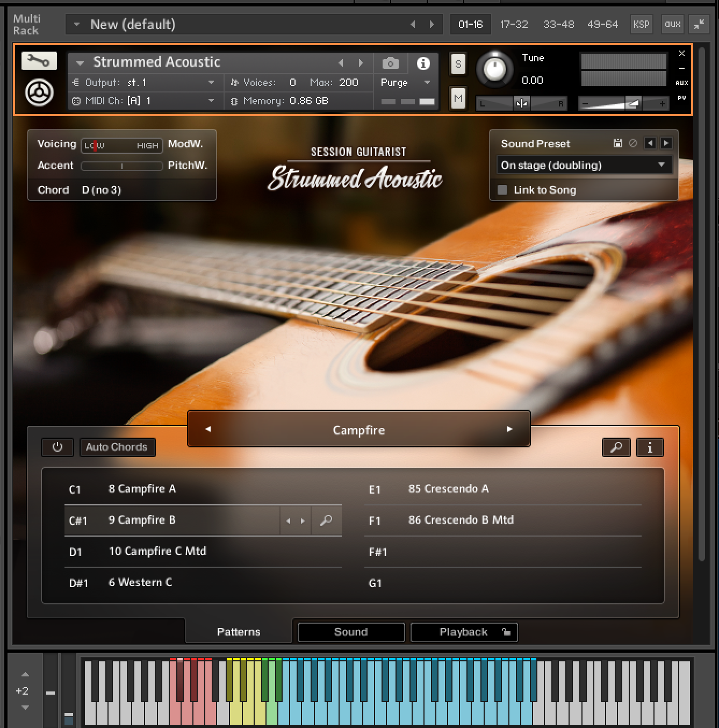The image size is (719, 728).
Task: Toggle the pattern power button
Action: tap(57, 447)
